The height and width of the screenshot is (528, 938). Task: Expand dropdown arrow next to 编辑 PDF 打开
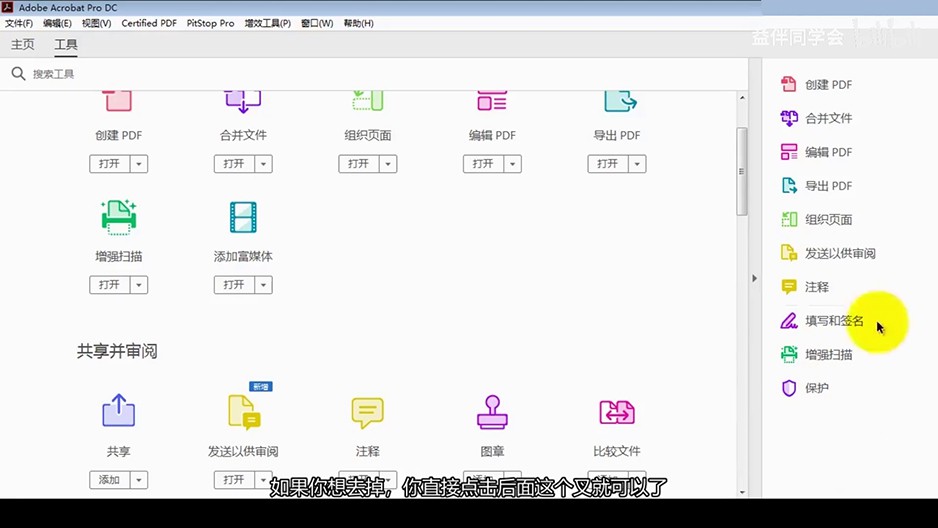click(512, 164)
